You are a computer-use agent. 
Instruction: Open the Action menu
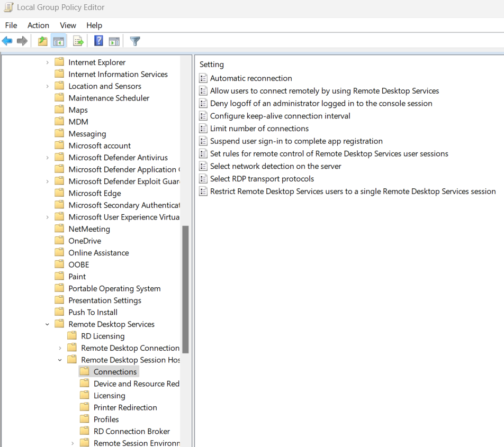pos(38,25)
